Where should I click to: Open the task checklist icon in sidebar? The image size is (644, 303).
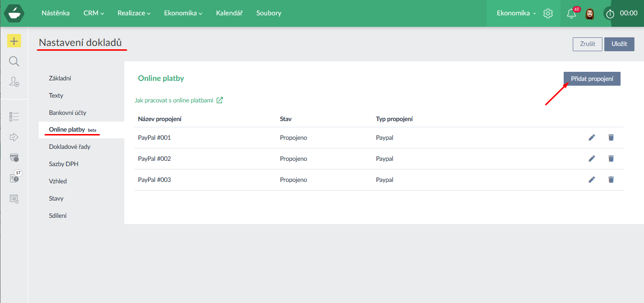click(14, 116)
